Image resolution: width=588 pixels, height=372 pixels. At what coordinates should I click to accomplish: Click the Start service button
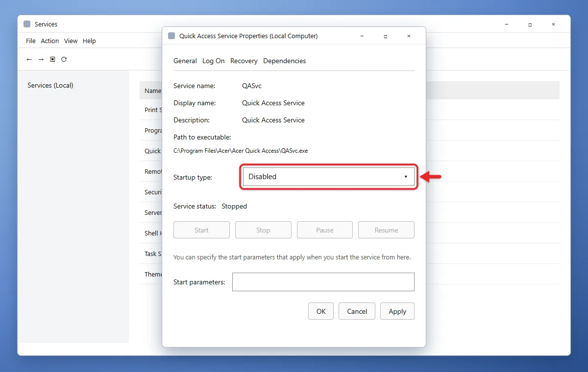point(201,230)
